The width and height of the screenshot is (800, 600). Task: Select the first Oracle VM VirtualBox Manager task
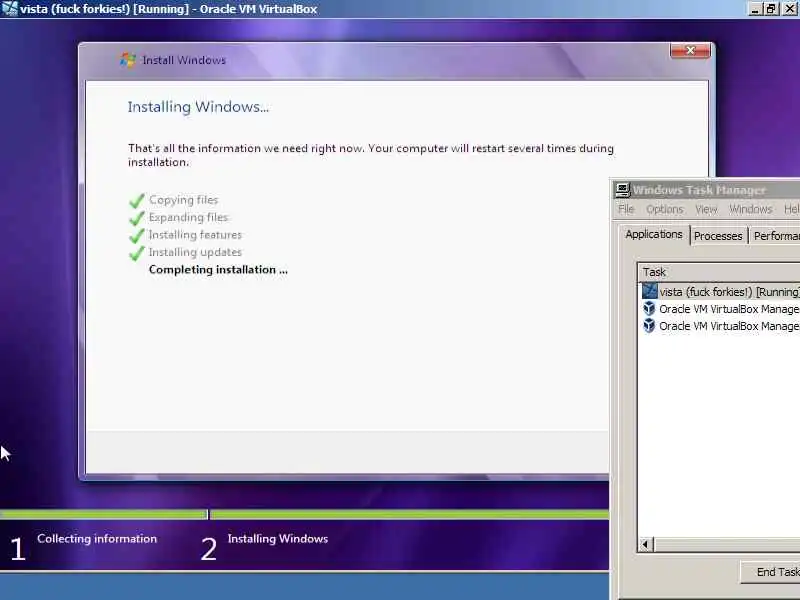click(x=720, y=309)
